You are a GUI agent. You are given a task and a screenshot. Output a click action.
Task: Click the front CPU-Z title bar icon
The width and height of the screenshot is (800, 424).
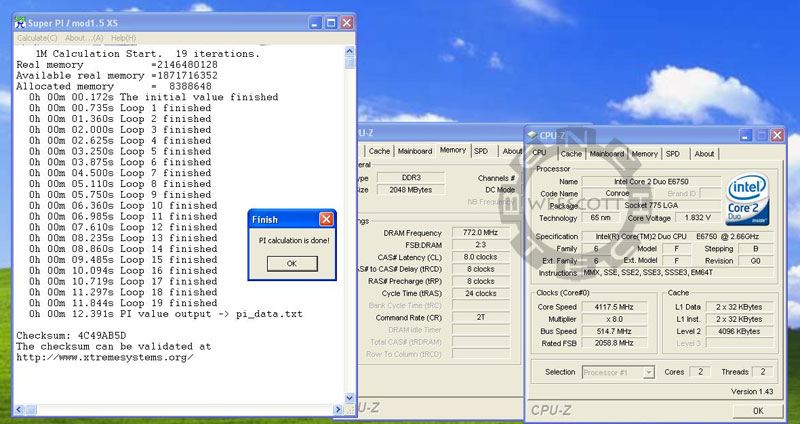[533, 135]
